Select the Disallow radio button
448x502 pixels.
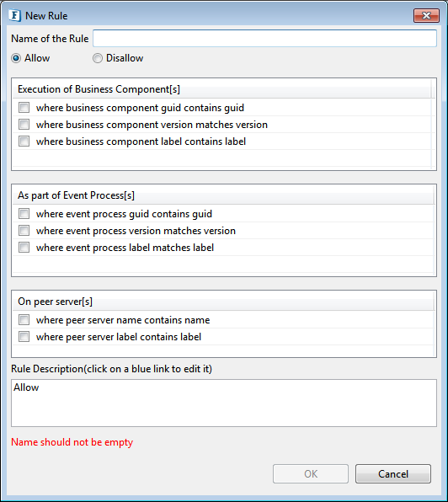pyautogui.click(x=98, y=58)
